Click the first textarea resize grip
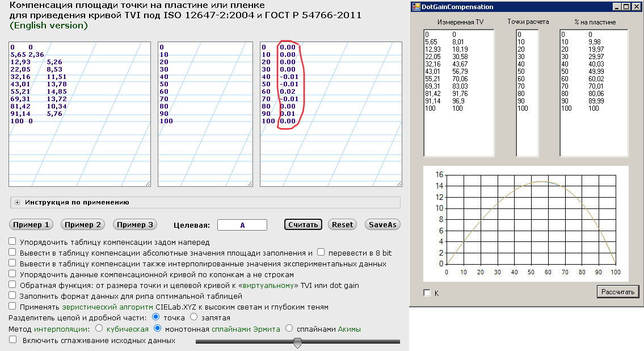 pyautogui.click(x=148, y=183)
